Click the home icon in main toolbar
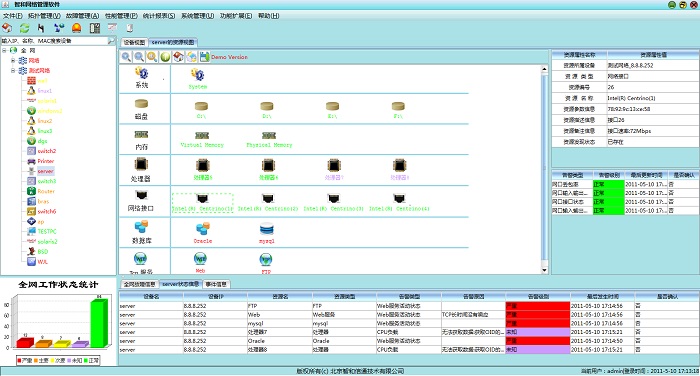This screenshot has width=700, height=376. point(7,28)
